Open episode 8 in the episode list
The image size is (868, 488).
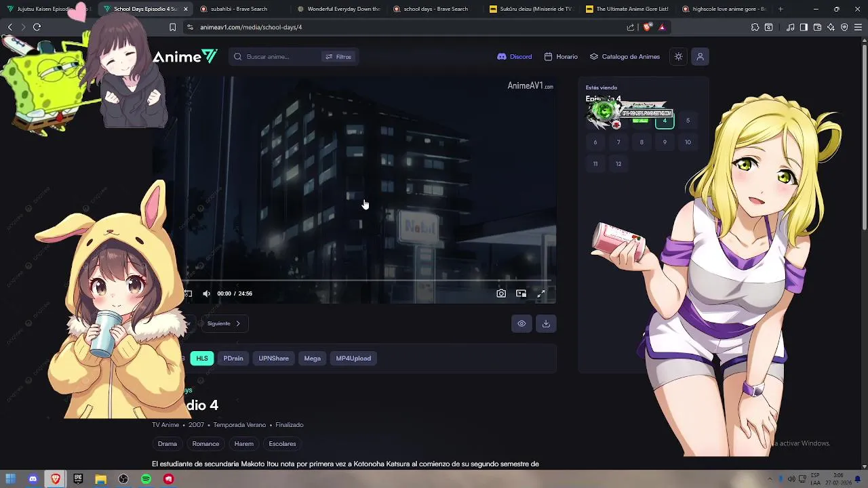click(x=642, y=142)
